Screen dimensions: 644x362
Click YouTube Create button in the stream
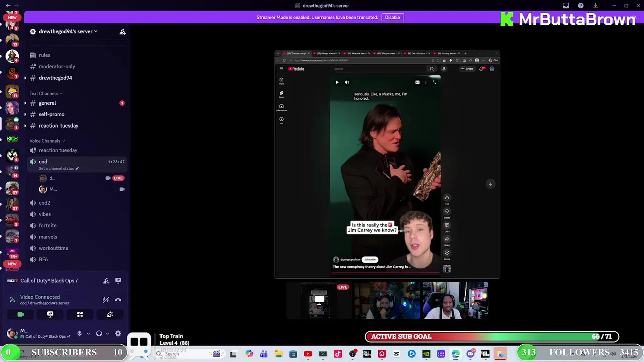pyautogui.click(x=467, y=69)
